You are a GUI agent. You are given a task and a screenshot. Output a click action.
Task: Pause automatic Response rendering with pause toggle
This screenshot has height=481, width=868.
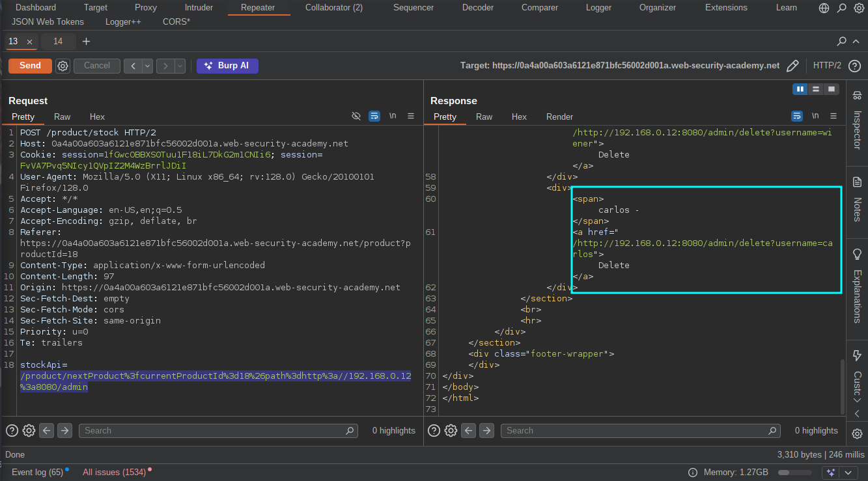coord(800,89)
